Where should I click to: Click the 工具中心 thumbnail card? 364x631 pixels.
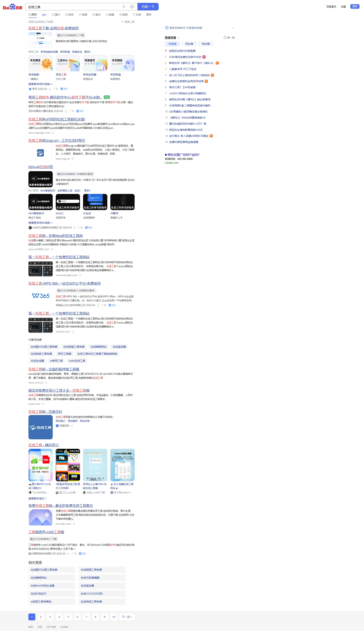pyautogui.click(x=68, y=63)
